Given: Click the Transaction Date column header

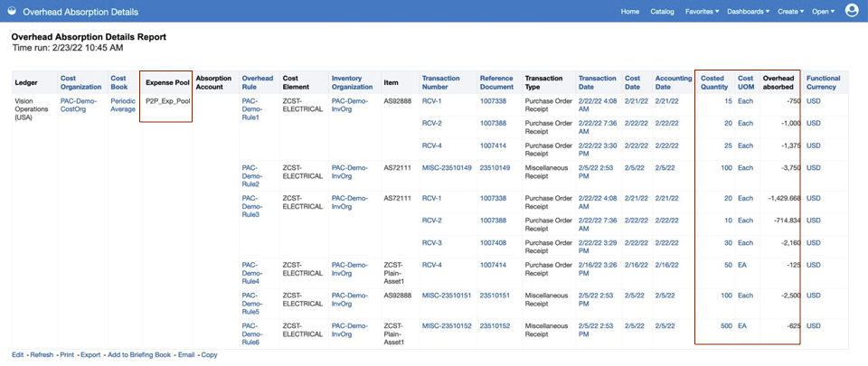Looking at the screenshot, I should coord(597,82).
